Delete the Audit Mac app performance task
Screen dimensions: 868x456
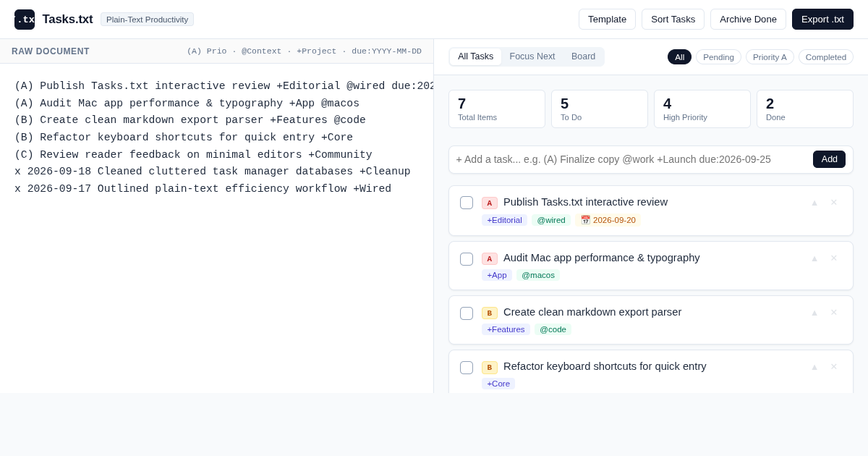coord(834,258)
